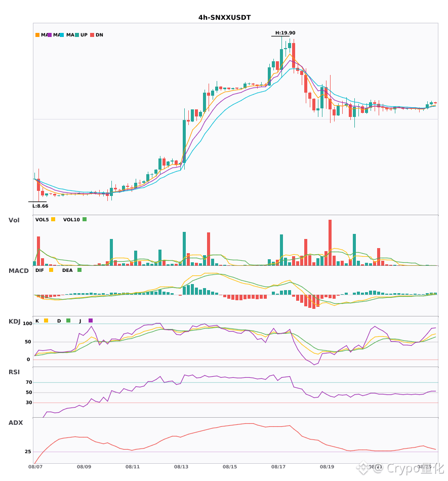Click the yellow DIF legend swatch
448x481 pixels.
(x=51, y=270)
